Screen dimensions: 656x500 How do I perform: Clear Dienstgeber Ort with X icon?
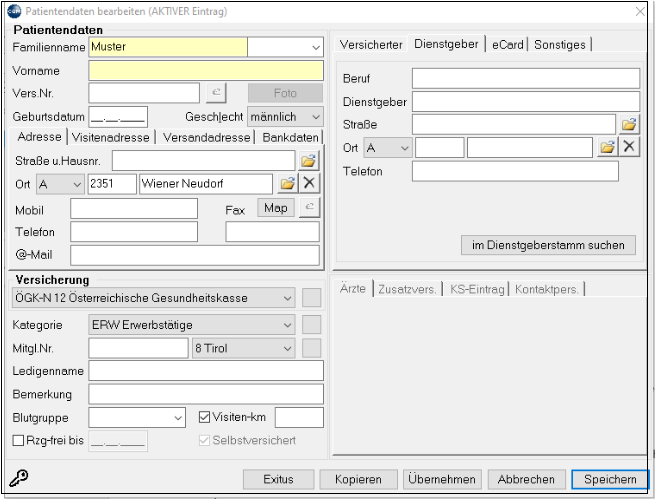pos(629,147)
